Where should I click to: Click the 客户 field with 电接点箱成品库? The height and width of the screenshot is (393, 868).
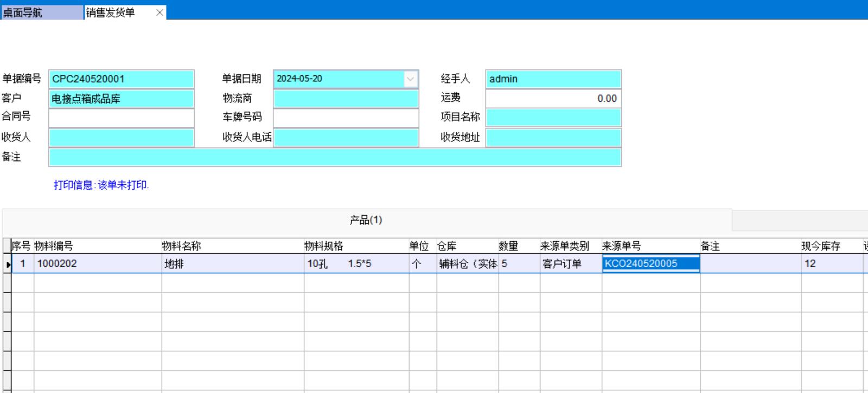[x=121, y=99]
